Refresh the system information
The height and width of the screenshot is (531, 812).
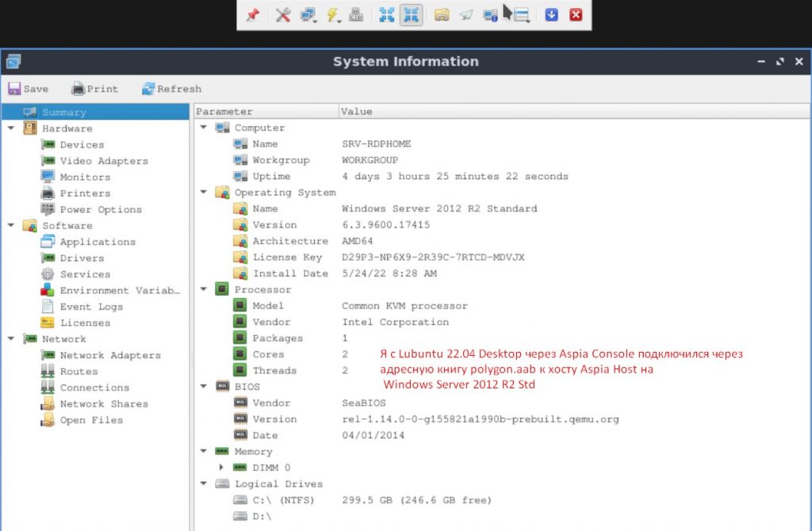(x=172, y=89)
